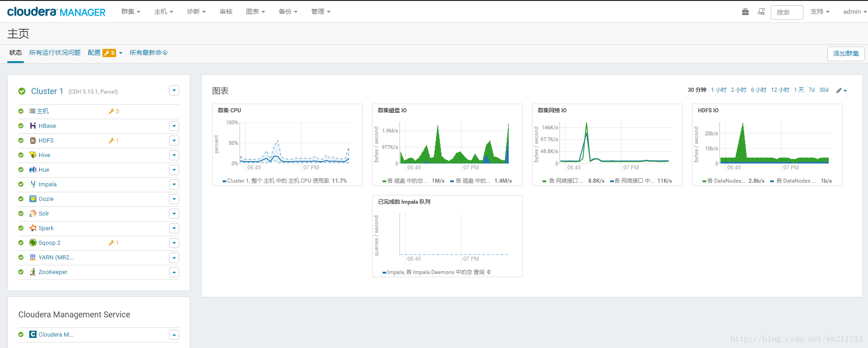Open the 支持 menu

pos(820,11)
